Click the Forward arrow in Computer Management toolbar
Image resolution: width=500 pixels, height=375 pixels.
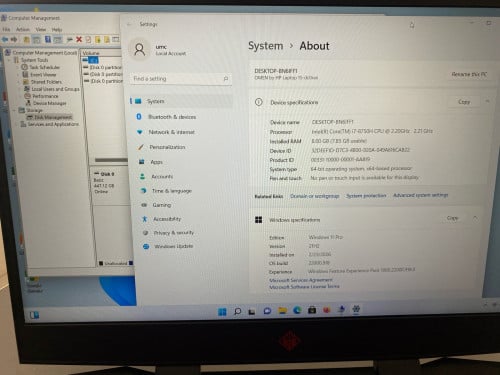[14, 39]
